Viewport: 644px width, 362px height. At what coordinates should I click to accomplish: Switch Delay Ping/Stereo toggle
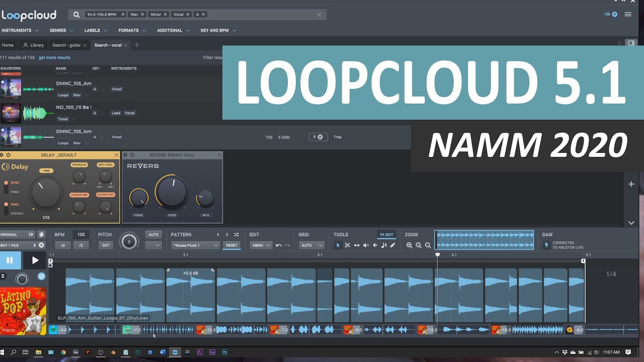pos(6,209)
